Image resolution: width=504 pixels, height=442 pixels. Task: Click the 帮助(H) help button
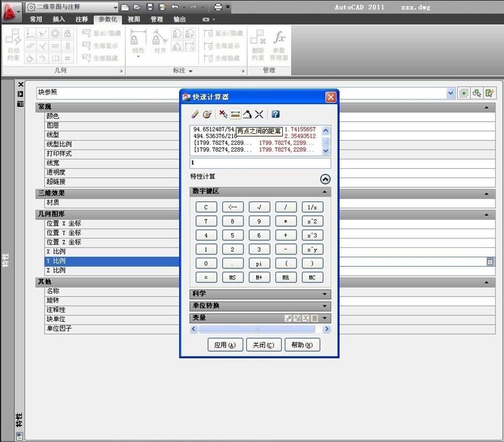point(302,345)
